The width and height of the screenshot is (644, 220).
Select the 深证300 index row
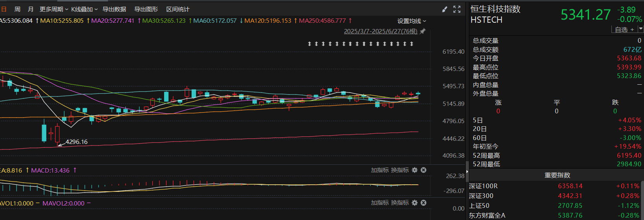pos(554,196)
